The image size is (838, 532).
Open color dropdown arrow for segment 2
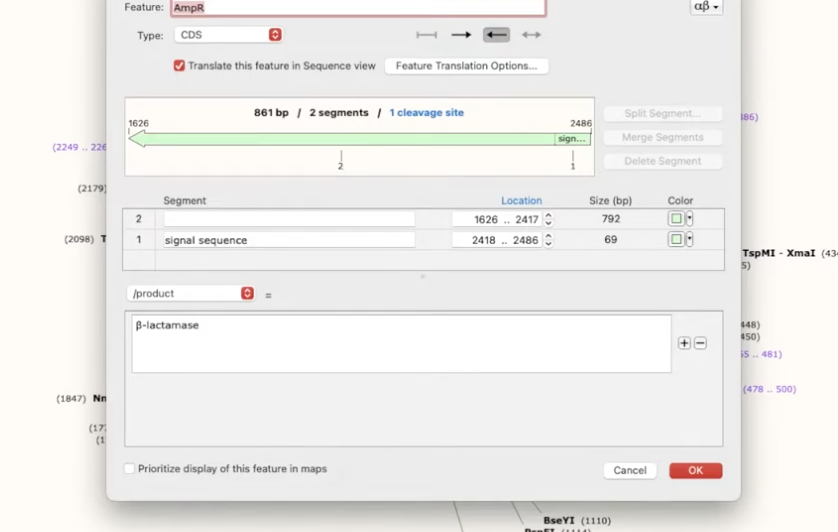689,218
